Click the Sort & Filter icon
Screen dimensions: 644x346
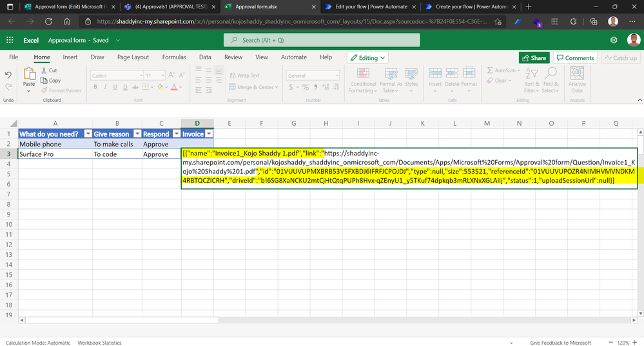coord(531,73)
